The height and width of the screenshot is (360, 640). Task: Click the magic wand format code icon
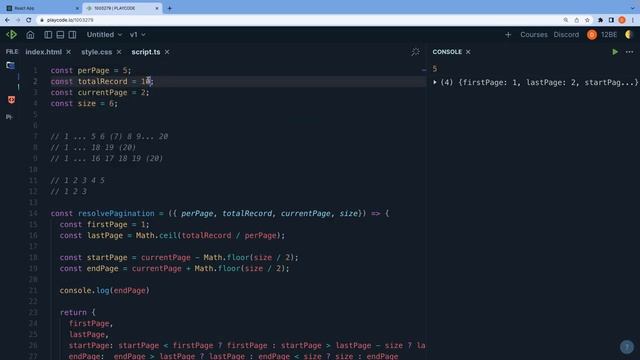pyautogui.click(x=415, y=52)
